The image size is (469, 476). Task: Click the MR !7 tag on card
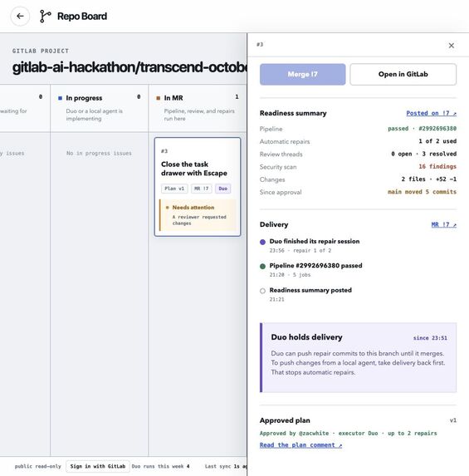(x=202, y=189)
